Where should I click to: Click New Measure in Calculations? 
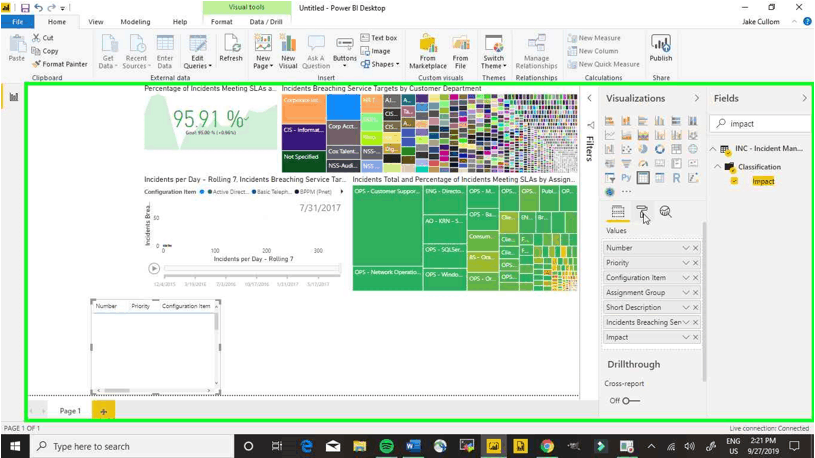594,38
